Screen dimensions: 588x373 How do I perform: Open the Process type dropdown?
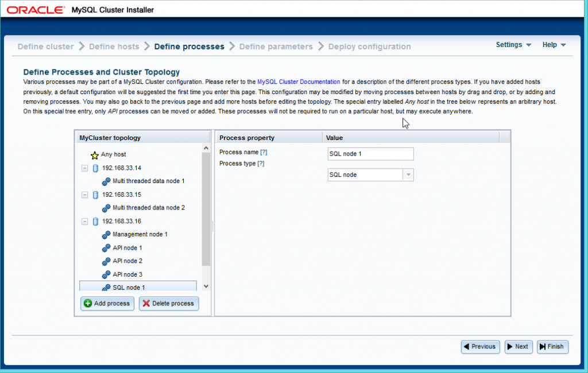coord(408,174)
